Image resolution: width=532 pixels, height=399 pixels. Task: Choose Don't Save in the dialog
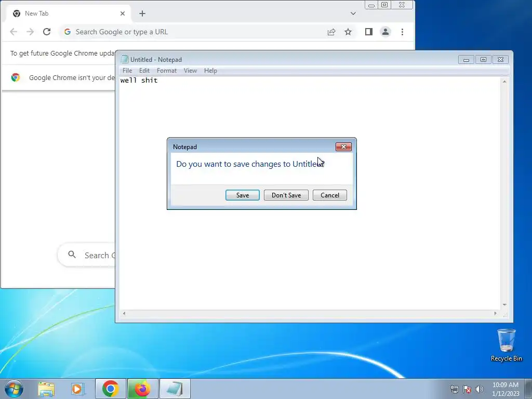pos(286,195)
